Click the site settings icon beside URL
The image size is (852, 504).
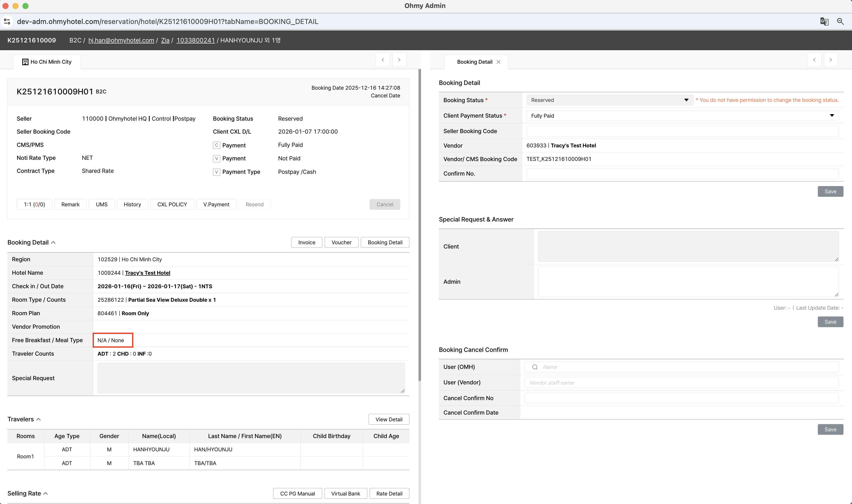click(x=7, y=21)
